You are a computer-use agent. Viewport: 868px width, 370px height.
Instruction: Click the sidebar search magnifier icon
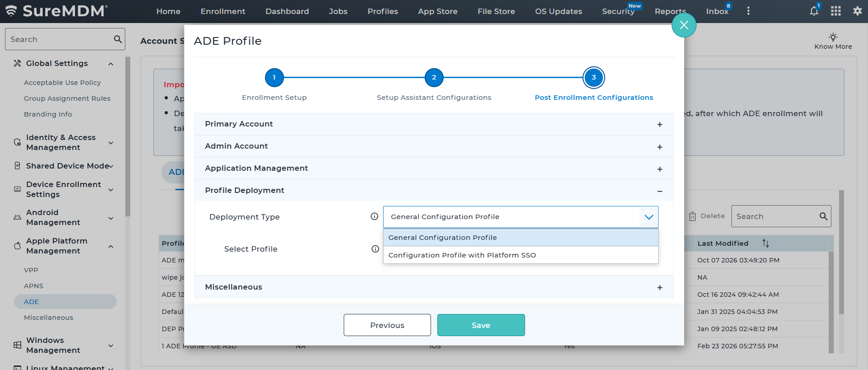point(118,39)
